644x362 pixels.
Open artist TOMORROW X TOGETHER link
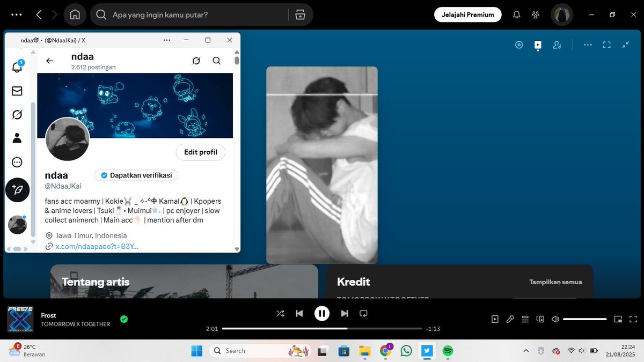pyautogui.click(x=76, y=324)
